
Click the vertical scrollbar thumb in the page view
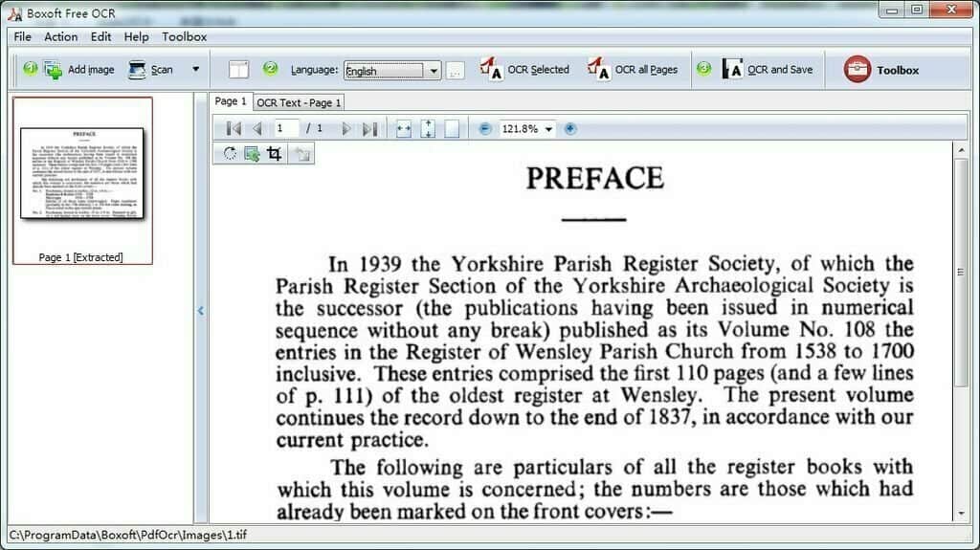pos(961,273)
